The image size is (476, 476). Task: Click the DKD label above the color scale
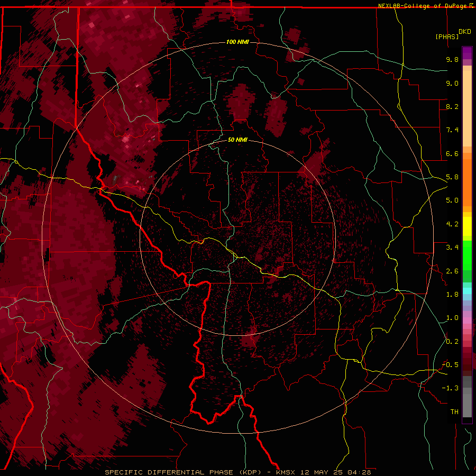464,32
